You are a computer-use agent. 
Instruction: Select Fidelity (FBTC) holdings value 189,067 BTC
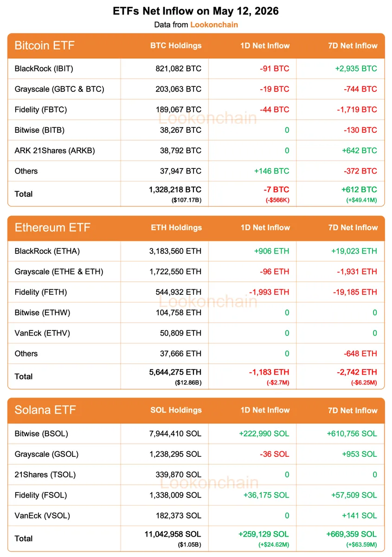[179, 110]
